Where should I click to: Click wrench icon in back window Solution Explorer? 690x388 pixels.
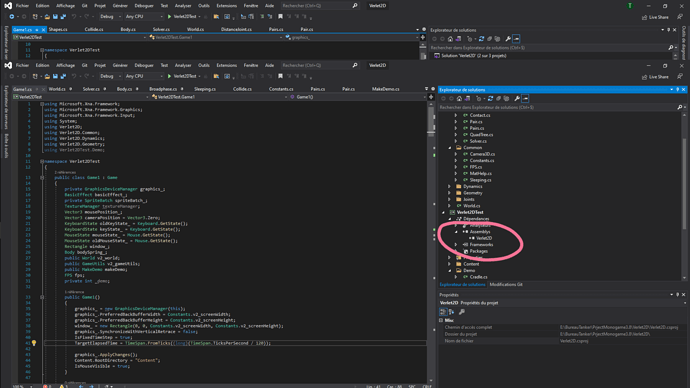tap(508, 39)
